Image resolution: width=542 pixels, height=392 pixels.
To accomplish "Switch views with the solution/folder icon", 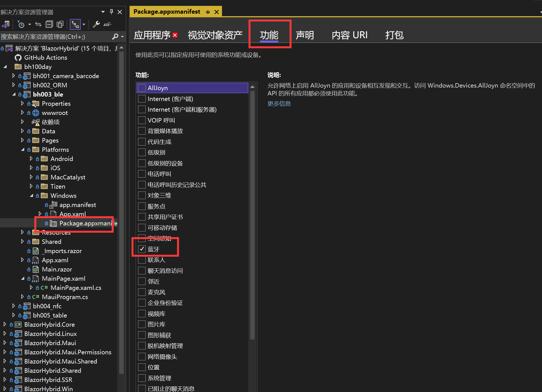I will (6, 25).
